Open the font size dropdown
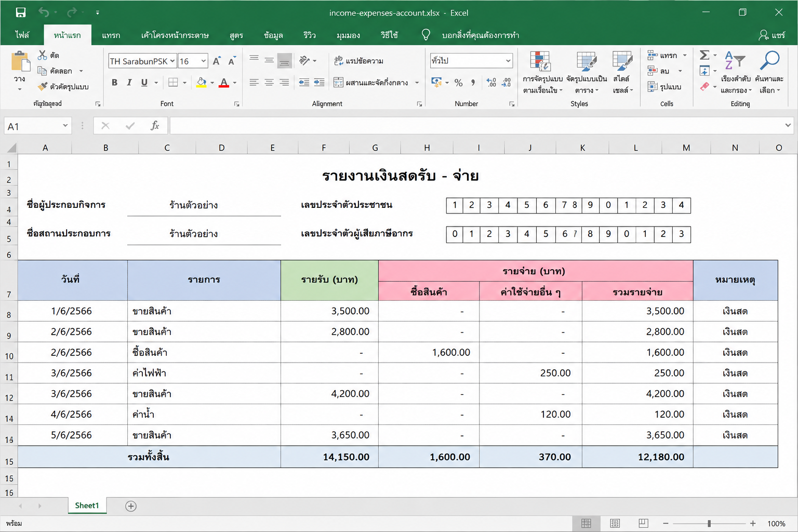The height and width of the screenshot is (532, 798). [x=204, y=61]
